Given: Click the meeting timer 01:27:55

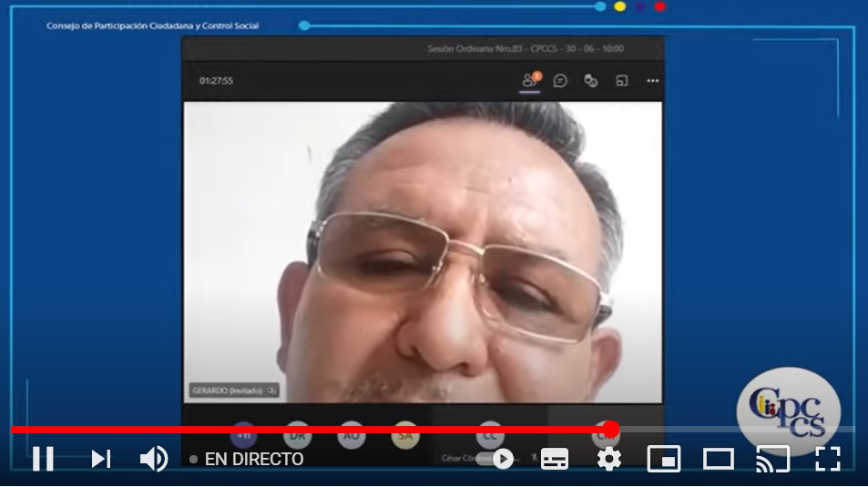Looking at the screenshot, I should [x=216, y=81].
